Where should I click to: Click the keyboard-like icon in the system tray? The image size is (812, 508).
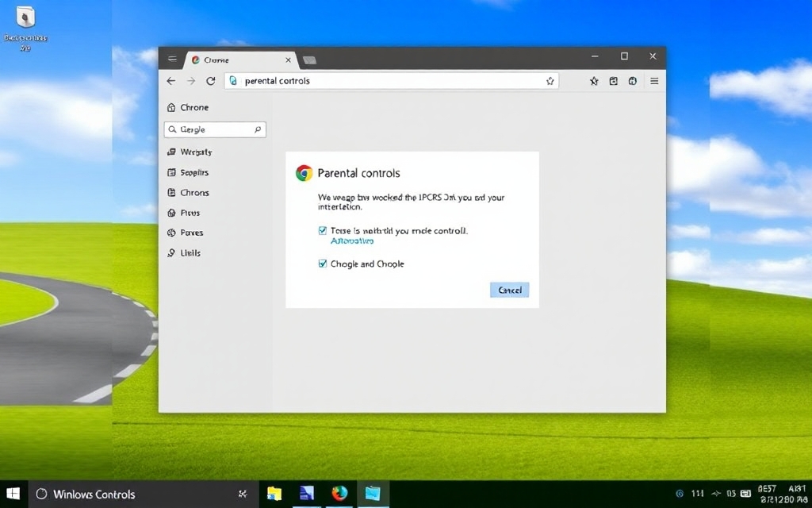(x=745, y=494)
